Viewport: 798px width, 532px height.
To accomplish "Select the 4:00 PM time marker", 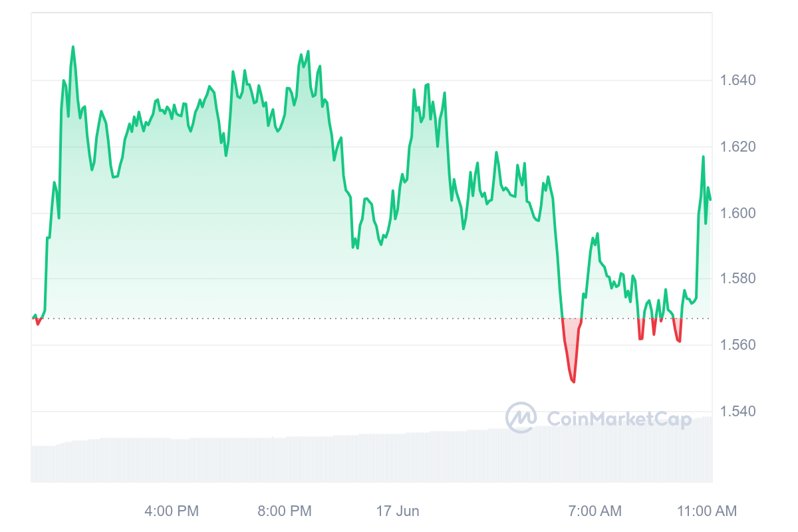I will click(x=172, y=511).
